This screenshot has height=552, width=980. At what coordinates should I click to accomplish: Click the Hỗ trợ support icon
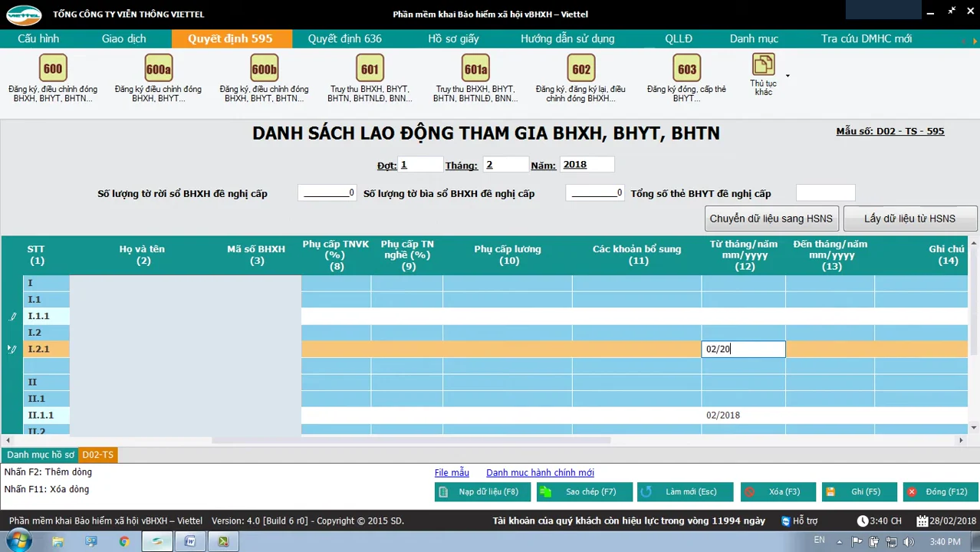pyautogui.click(x=785, y=521)
